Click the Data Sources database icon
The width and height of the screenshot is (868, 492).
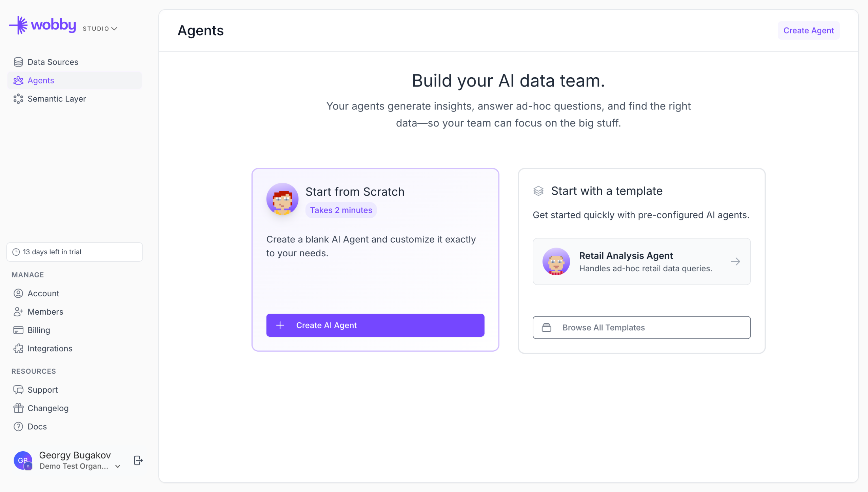click(x=18, y=62)
